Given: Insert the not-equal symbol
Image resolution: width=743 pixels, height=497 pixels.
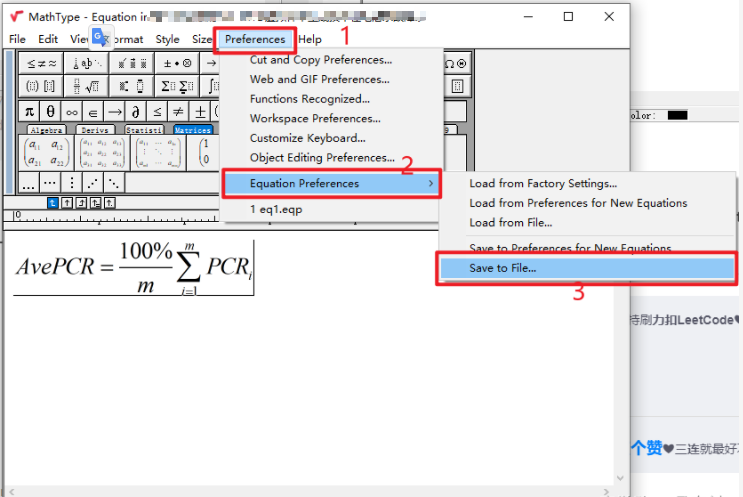Looking at the screenshot, I should (178, 112).
